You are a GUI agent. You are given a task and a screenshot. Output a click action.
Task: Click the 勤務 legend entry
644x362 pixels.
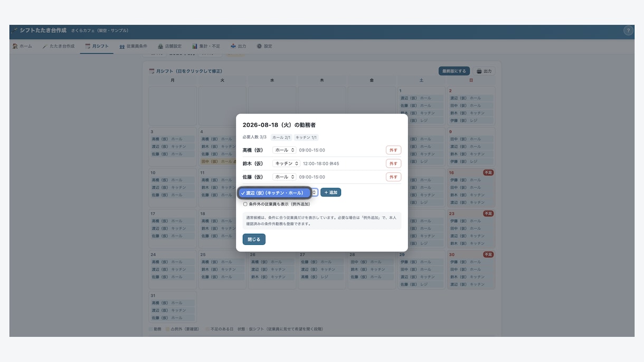click(x=155, y=329)
